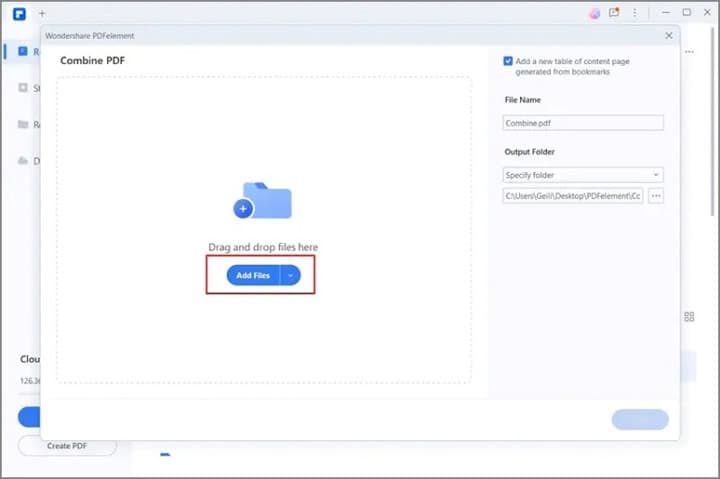Image resolution: width=720 pixels, height=479 pixels.
Task: Open the three-dot more options behind the dialog
Action: point(689,52)
